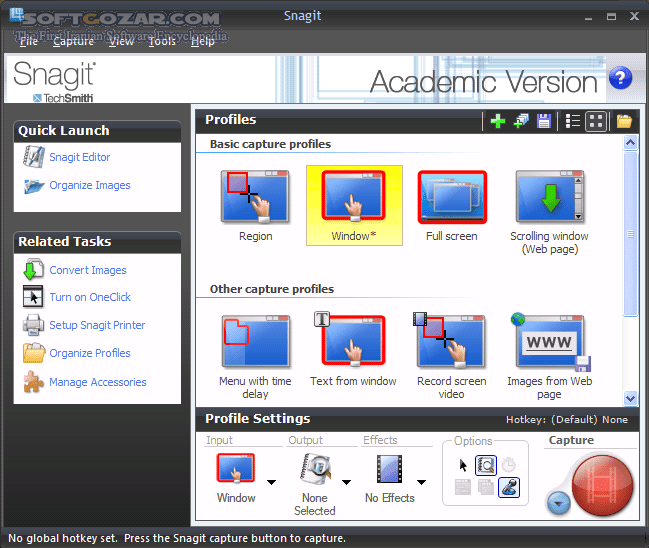Toggle the microphone Record Audio option
Image resolution: width=649 pixels, height=548 pixels.
[509, 487]
